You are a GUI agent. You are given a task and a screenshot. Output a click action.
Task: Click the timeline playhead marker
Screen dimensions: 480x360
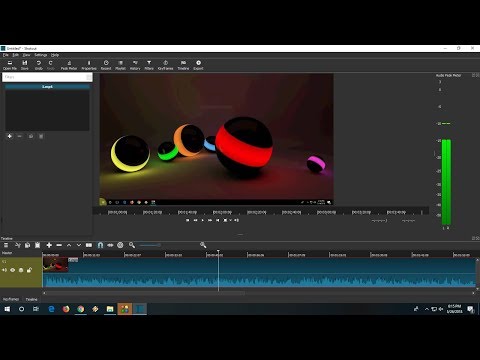click(218, 251)
